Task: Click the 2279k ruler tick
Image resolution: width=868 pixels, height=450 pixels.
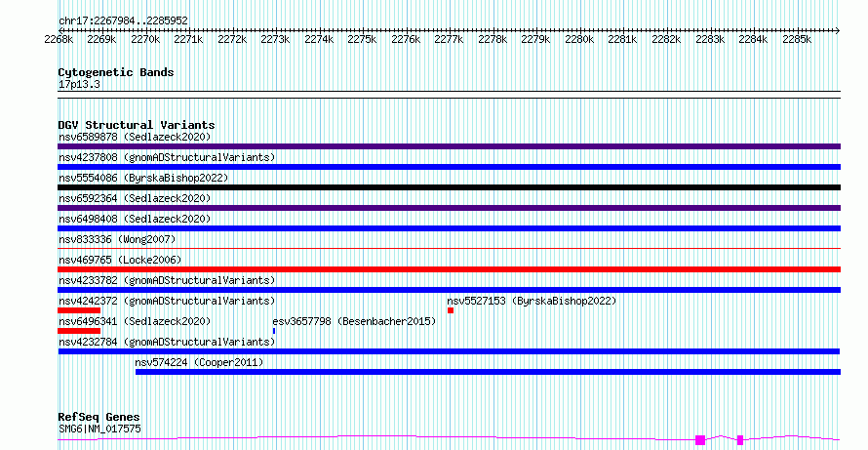Action: [535, 40]
